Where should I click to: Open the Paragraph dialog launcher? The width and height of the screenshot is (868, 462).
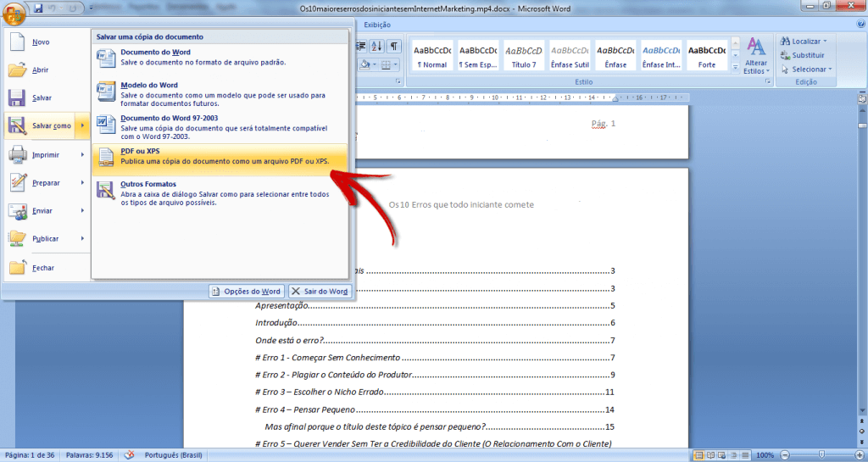(x=398, y=81)
